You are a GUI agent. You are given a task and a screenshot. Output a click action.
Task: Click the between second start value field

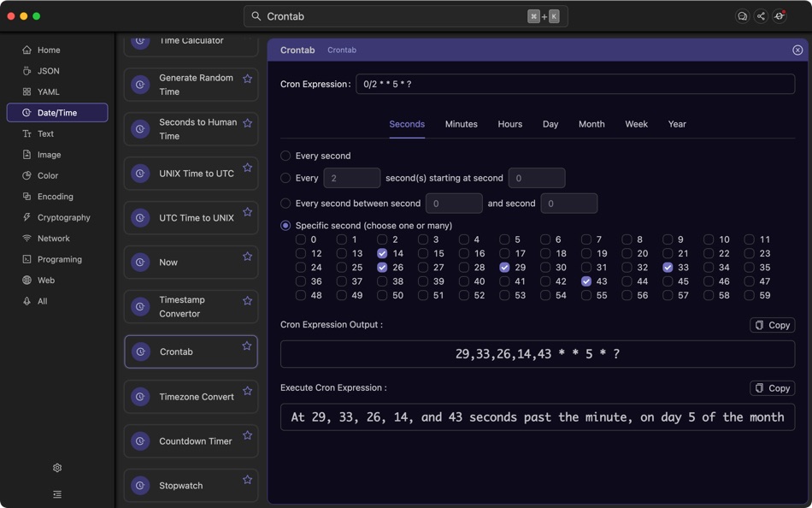pos(454,204)
